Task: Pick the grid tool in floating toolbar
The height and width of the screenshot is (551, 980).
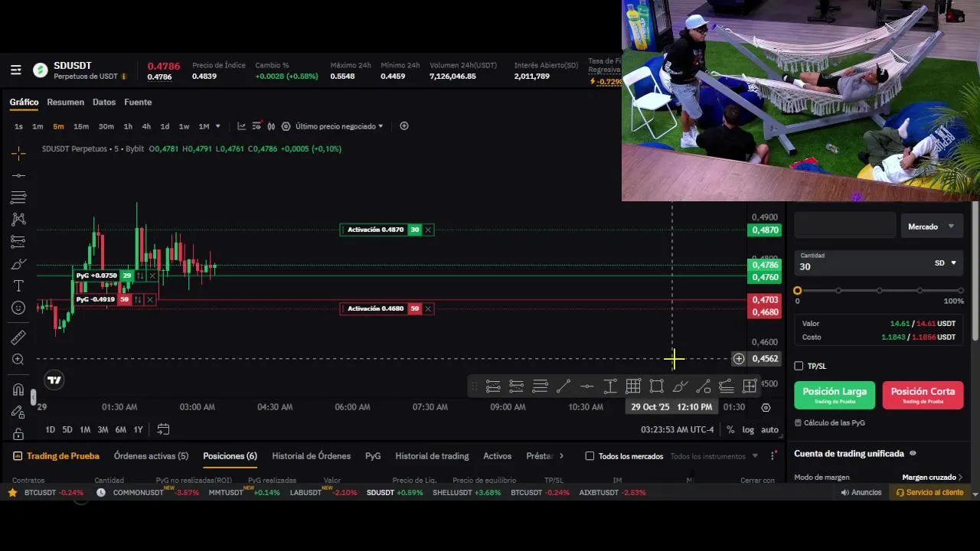Action: click(633, 386)
